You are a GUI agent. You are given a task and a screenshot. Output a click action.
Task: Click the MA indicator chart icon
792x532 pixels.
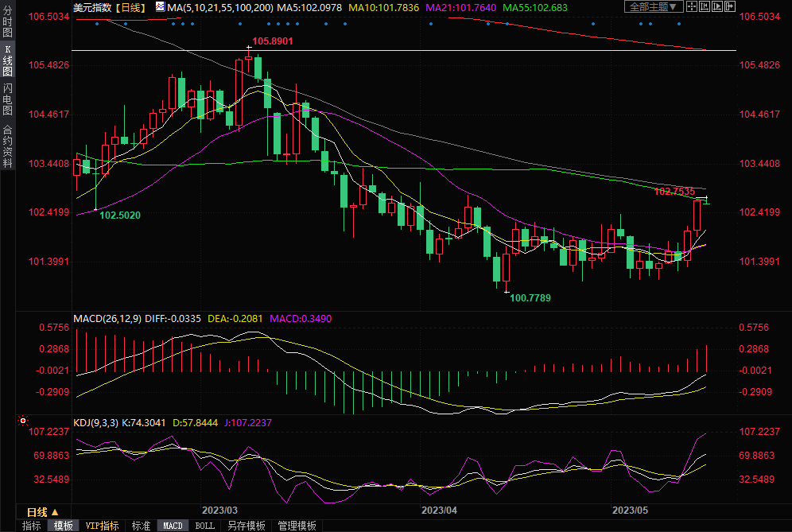tap(160, 7)
